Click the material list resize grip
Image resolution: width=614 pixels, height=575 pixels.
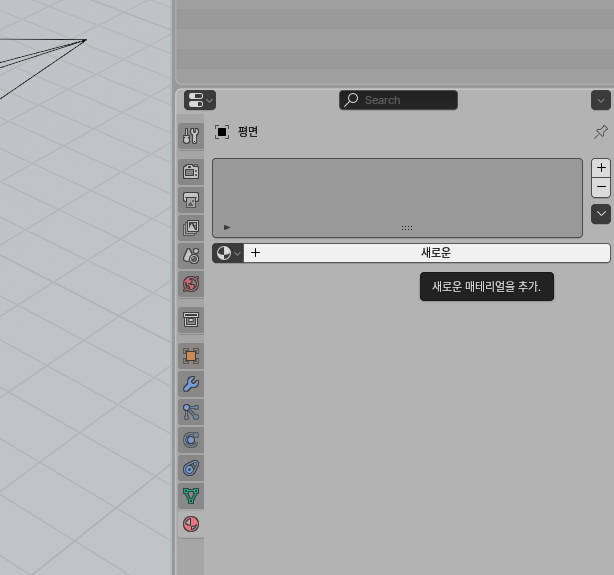407,228
